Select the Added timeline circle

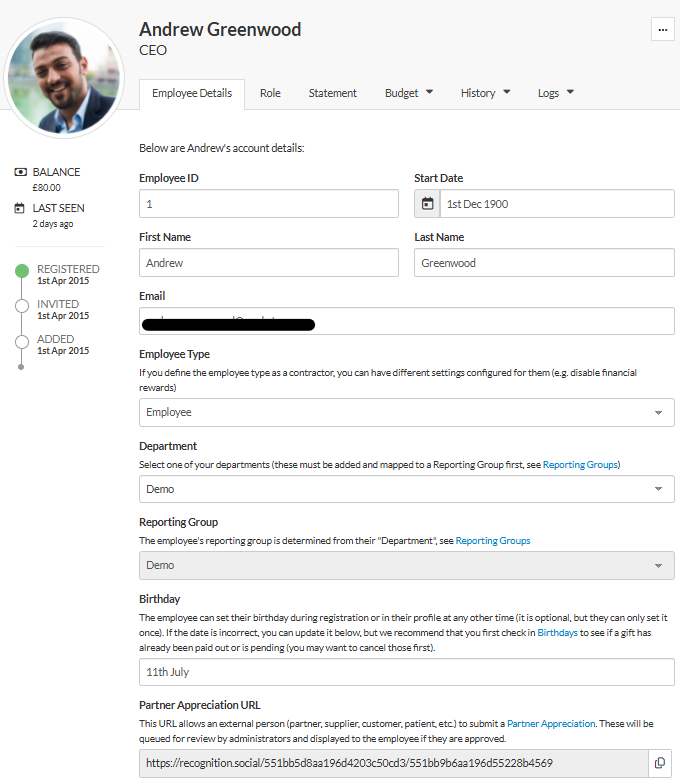[22, 340]
